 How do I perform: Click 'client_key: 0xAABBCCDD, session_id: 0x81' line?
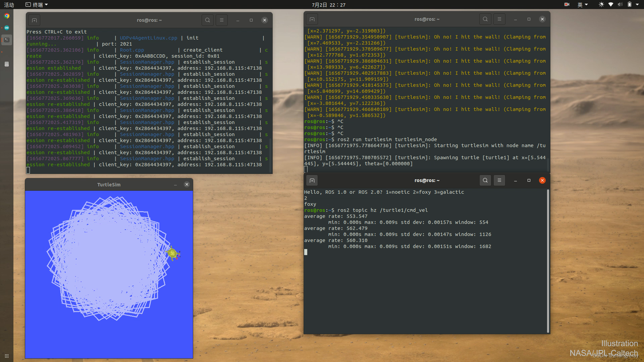pos(159,56)
